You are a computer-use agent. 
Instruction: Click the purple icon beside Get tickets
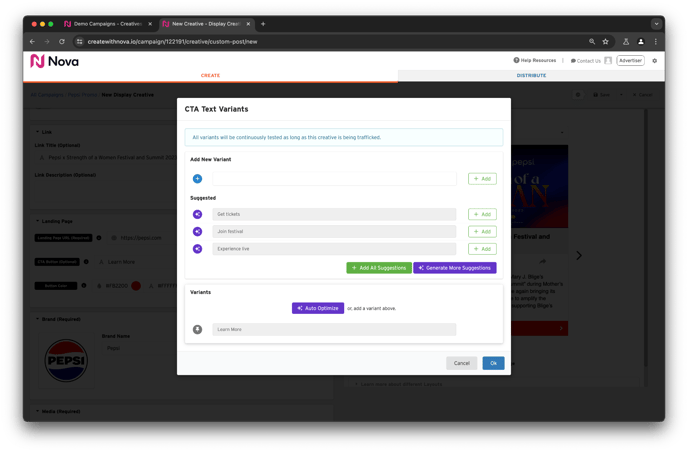[x=197, y=214]
